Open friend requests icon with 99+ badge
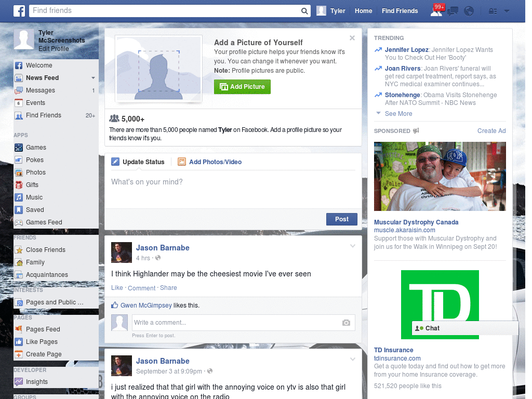532x399 pixels. tap(437, 10)
